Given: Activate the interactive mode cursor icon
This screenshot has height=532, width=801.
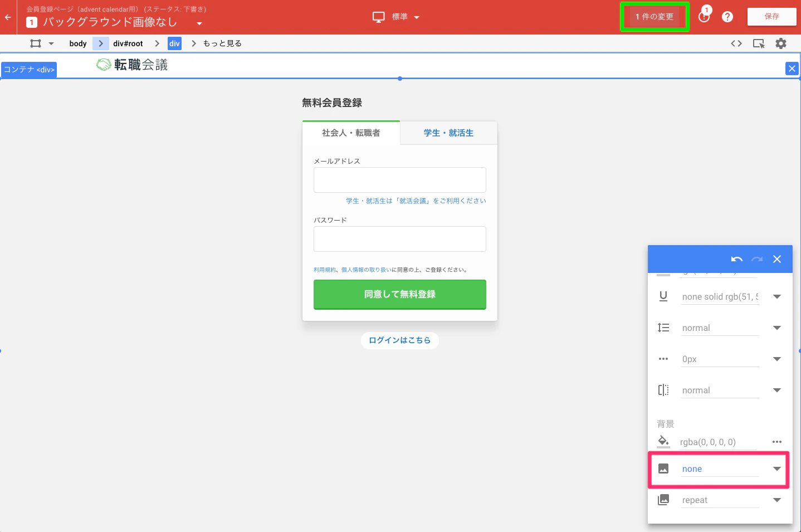Looking at the screenshot, I should pos(759,43).
